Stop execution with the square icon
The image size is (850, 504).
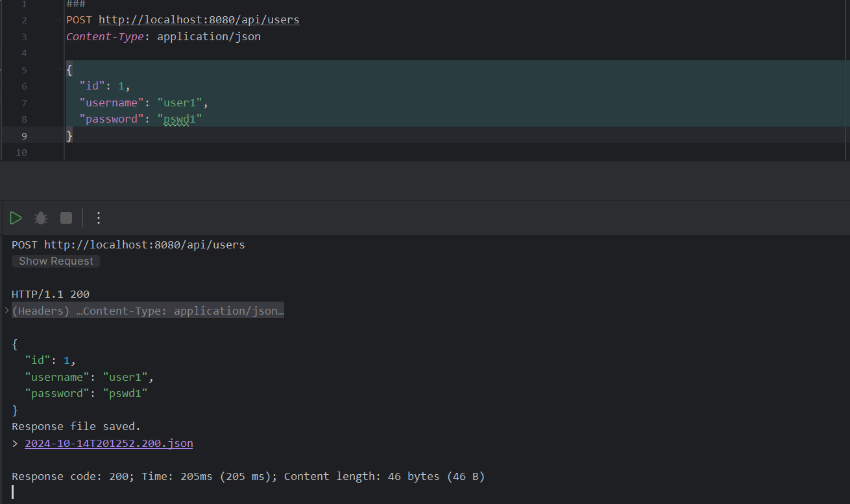pos(66,218)
